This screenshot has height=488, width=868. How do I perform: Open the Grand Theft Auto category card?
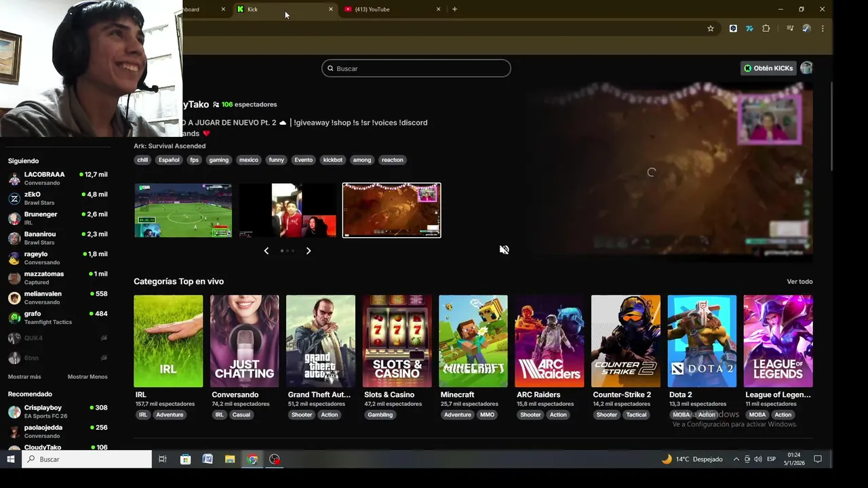pyautogui.click(x=321, y=341)
